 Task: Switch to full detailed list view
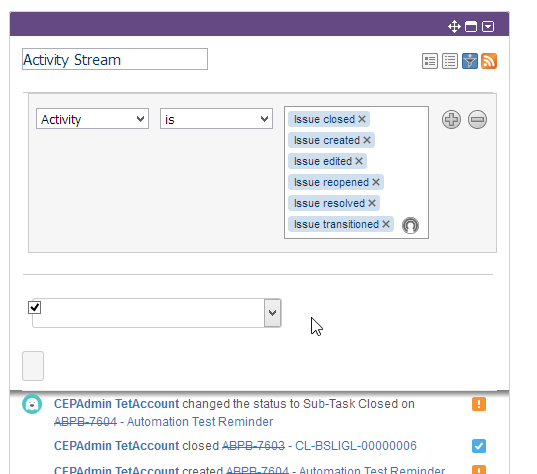pyautogui.click(x=430, y=61)
